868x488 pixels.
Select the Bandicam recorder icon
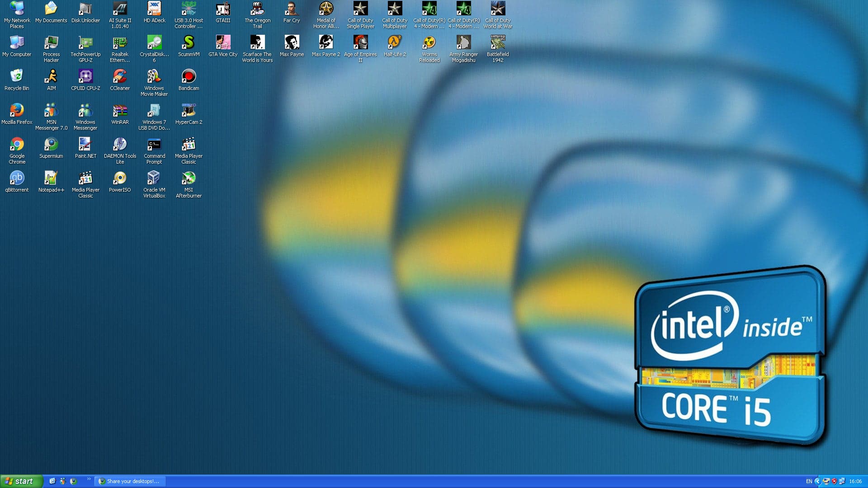189,80
